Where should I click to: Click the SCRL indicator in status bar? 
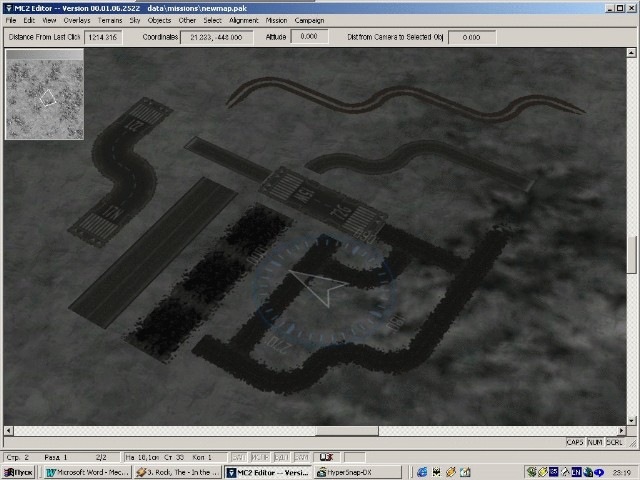[x=614, y=442]
